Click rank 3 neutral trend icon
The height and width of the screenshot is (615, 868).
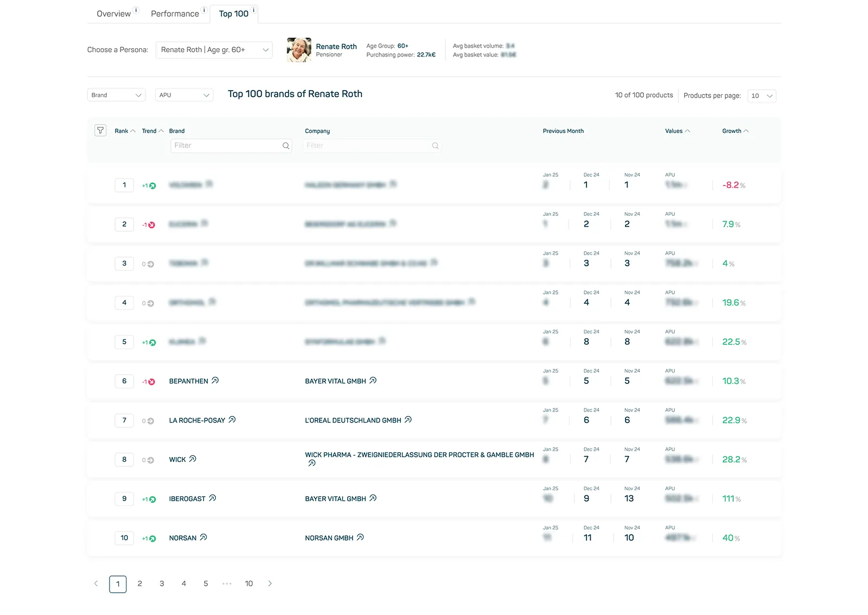click(151, 264)
